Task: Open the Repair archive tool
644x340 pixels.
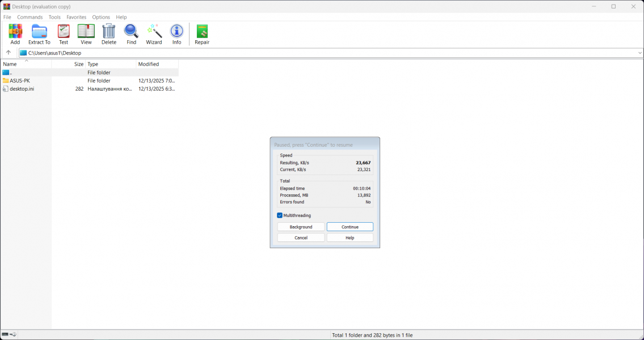Action: [201, 33]
